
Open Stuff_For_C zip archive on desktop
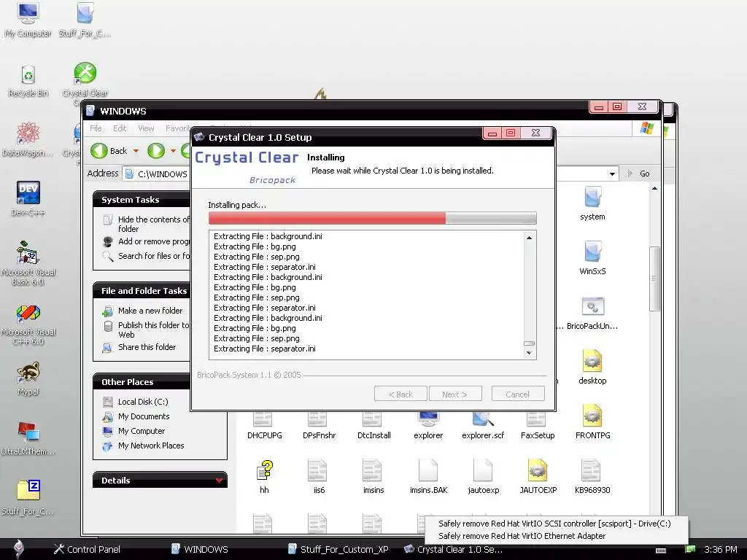28,497
